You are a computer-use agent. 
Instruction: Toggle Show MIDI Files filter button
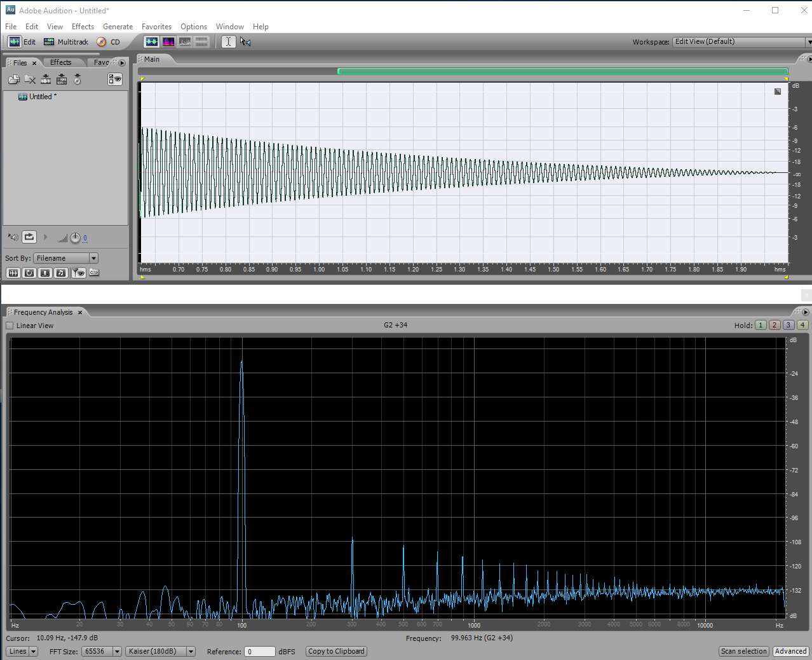(x=61, y=273)
